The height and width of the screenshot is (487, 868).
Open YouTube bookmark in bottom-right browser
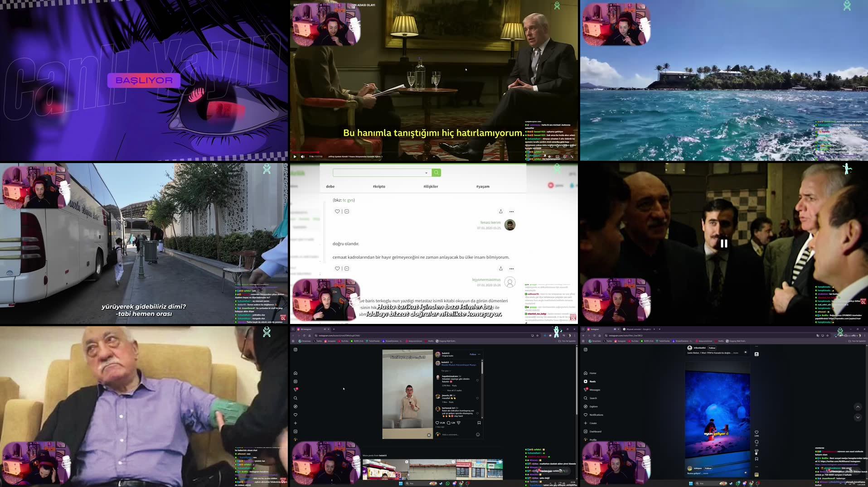634,341
